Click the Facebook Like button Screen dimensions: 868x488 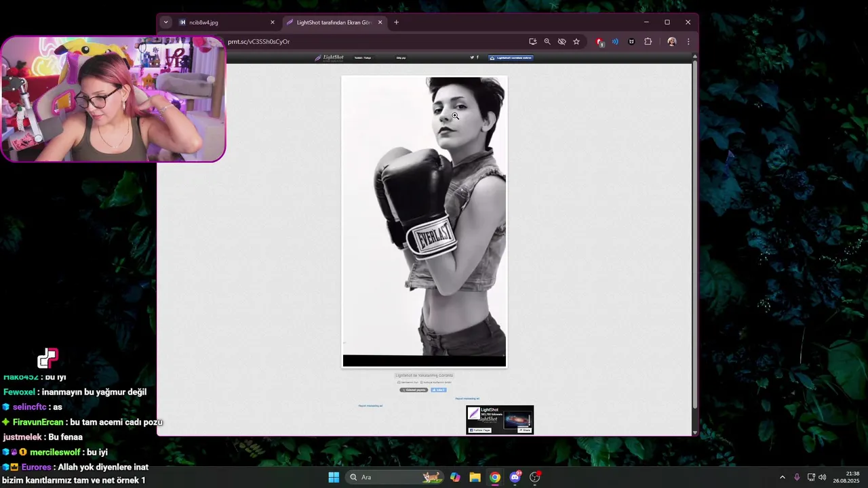coord(439,390)
